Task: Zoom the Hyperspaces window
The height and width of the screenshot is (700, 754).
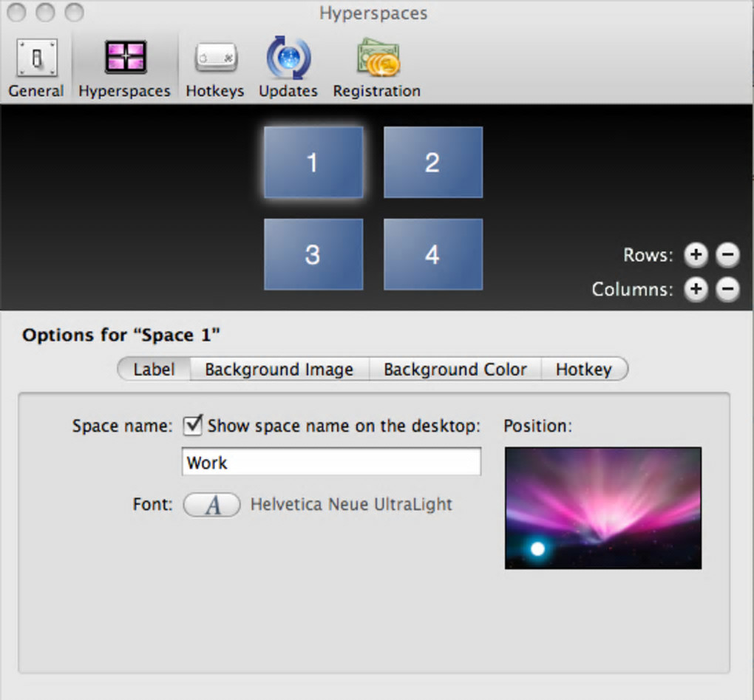Action: tap(74, 13)
